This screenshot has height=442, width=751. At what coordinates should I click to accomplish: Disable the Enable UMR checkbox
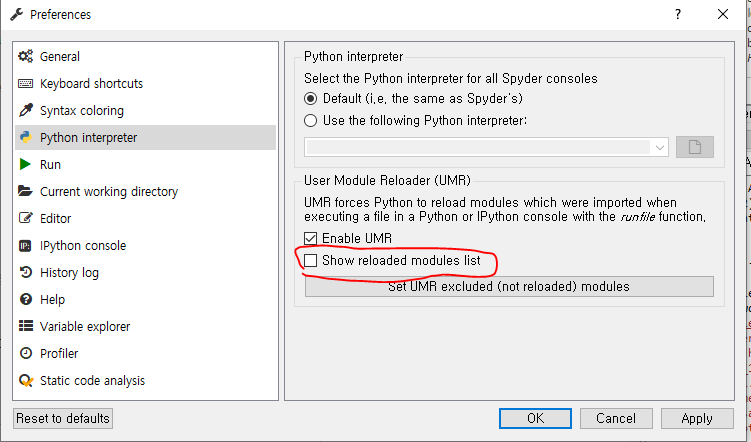pyautogui.click(x=311, y=238)
